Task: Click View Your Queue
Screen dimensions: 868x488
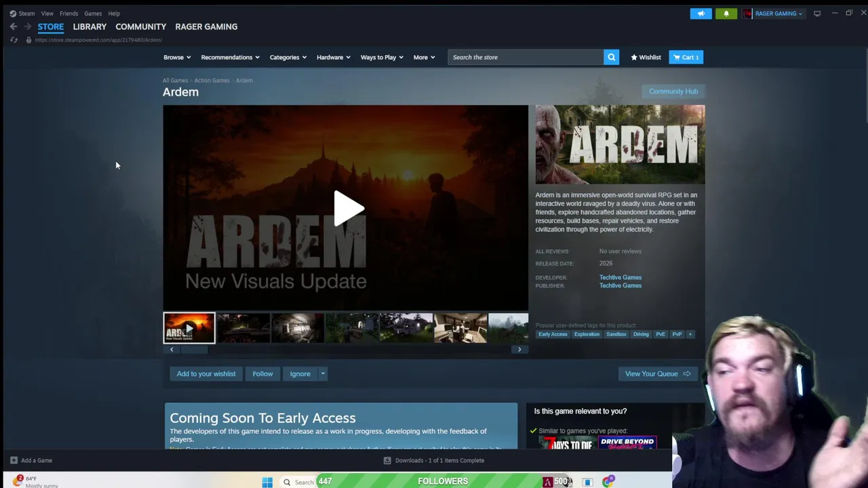Action: (x=657, y=373)
